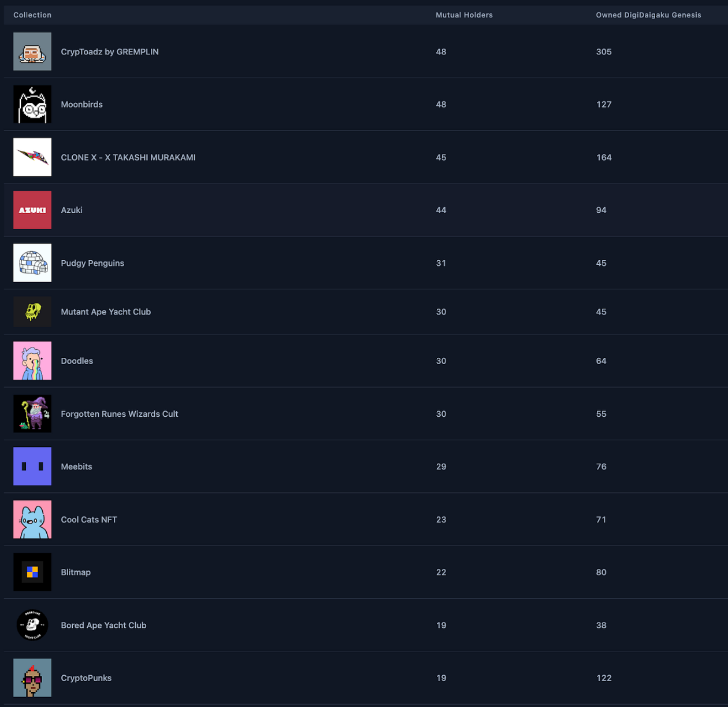Select the Cool Cats NFT blue cat icon

point(32,520)
